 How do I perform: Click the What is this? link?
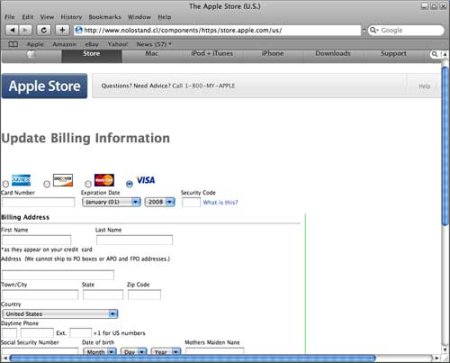[220, 202]
